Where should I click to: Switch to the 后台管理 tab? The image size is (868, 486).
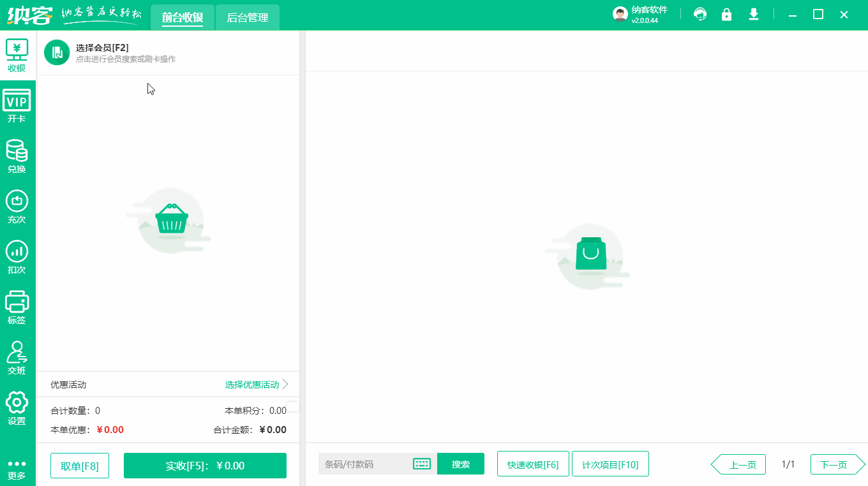pyautogui.click(x=247, y=18)
